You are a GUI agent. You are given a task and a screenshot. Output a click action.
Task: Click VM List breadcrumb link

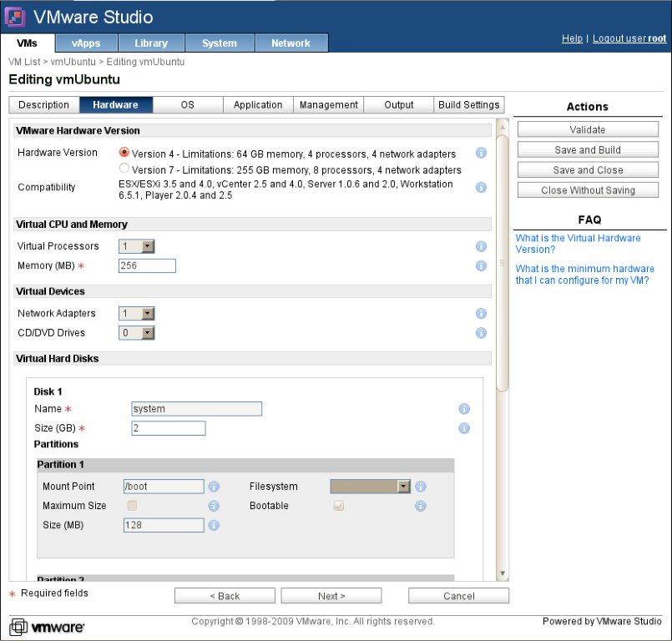tap(24, 62)
